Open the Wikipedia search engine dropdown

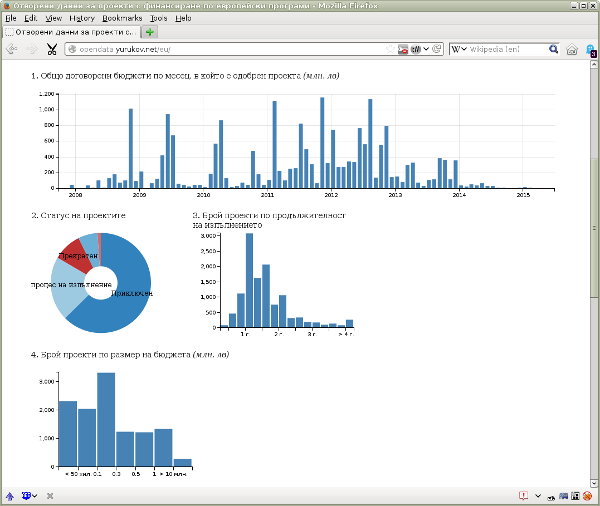[x=464, y=49]
